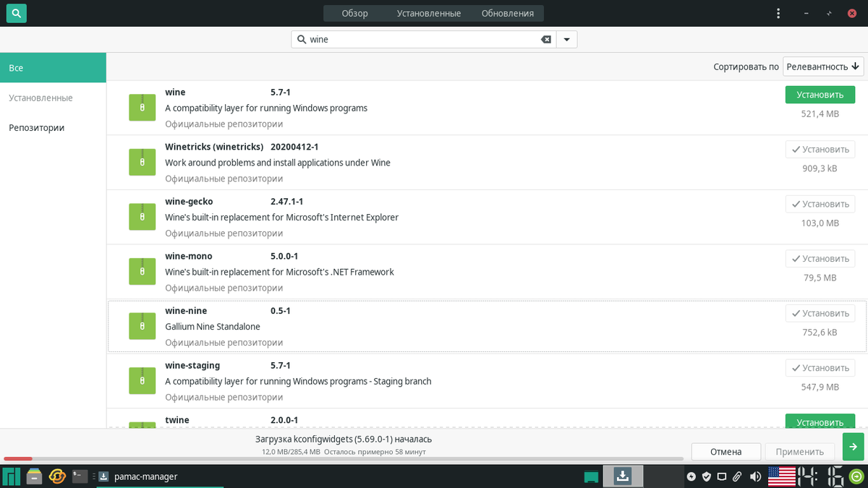Viewport: 868px width, 488px height.
Task: Switch to the Установленные tab at top
Action: pos(428,13)
